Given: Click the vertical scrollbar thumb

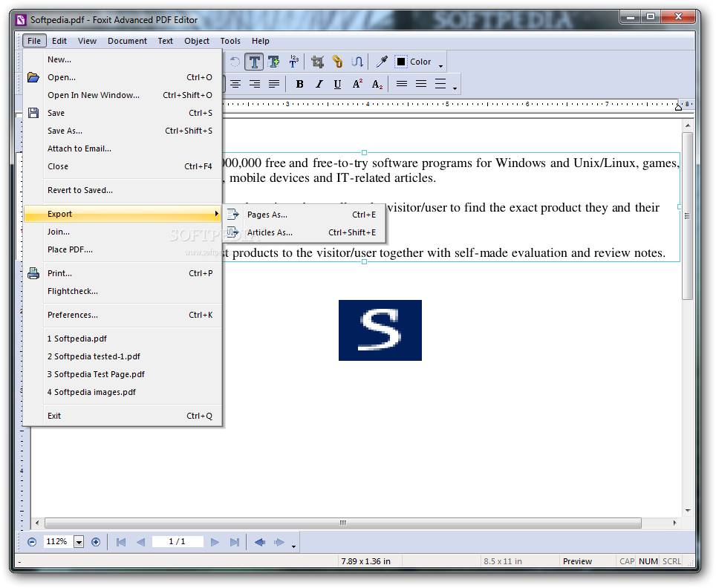Looking at the screenshot, I should tap(687, 216).
